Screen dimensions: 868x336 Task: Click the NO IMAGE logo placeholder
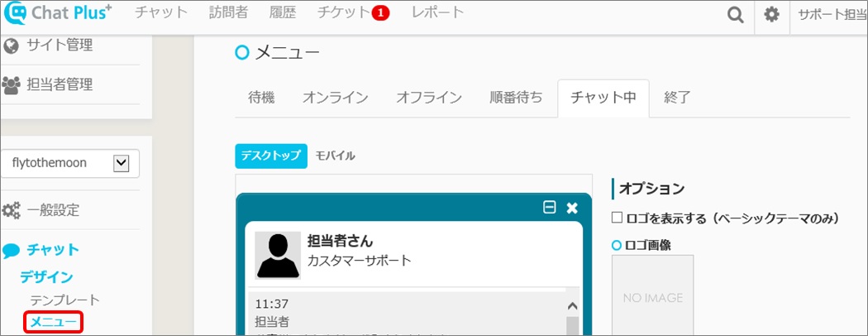point(653,295)
